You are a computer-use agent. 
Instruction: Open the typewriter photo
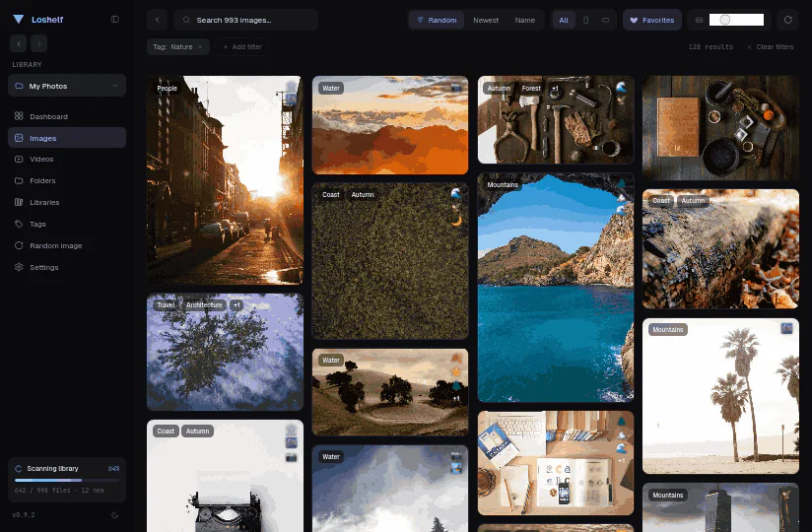coord(225,476)
